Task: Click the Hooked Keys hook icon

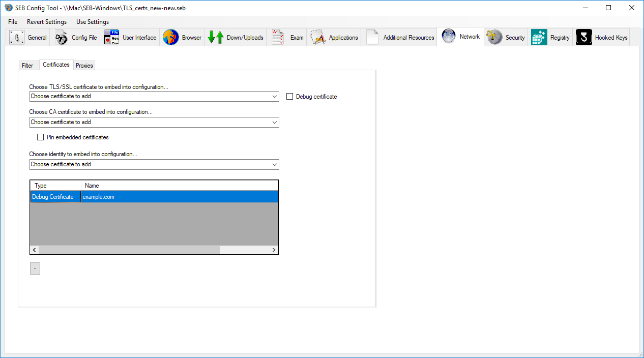Action: point(584,38)
